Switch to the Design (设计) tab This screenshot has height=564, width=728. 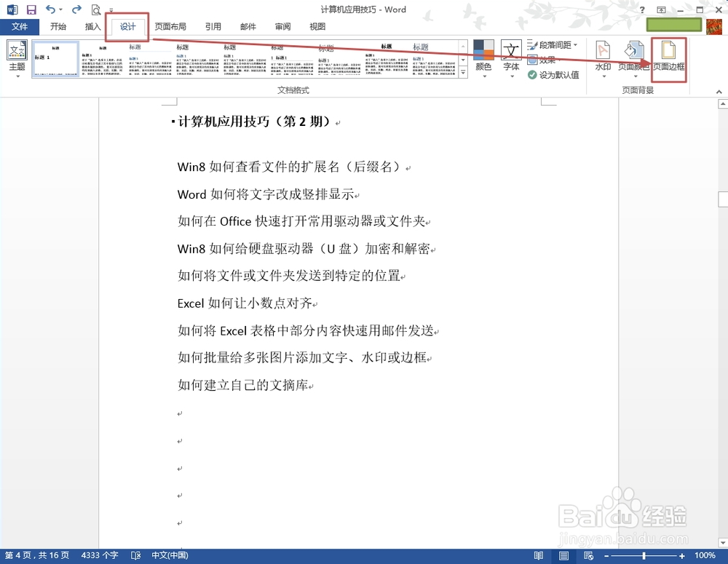(127, 26)
